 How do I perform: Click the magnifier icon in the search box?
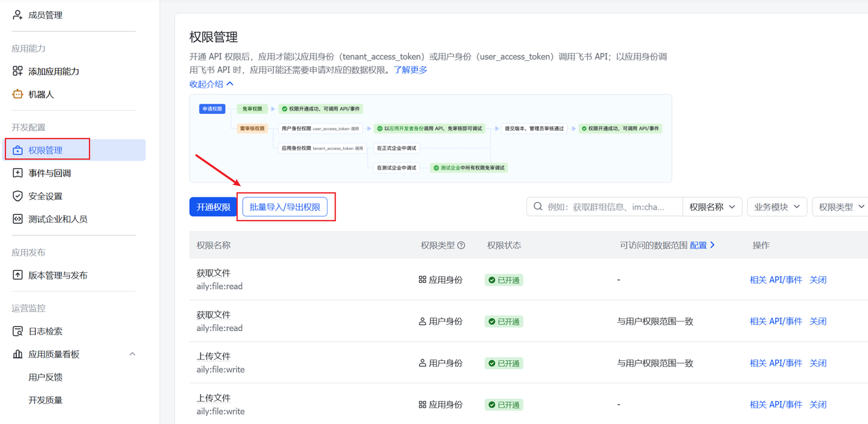click(x=537, y=206)
